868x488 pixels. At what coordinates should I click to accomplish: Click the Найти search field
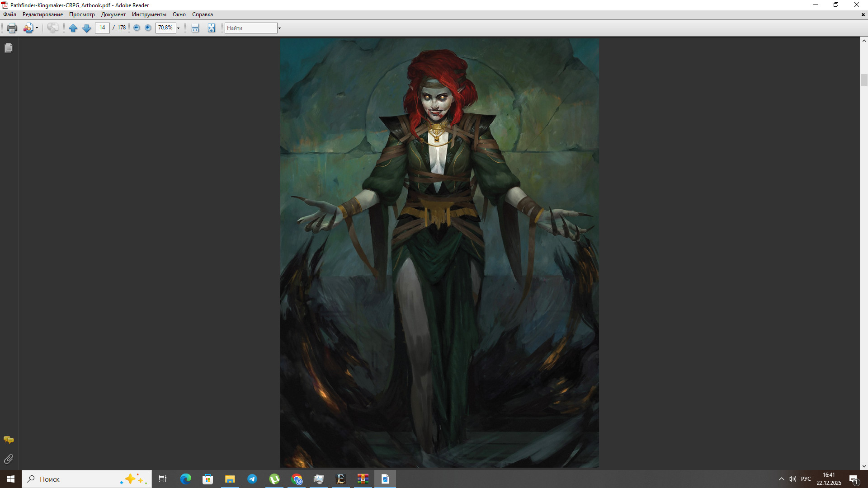pos(250,28)
